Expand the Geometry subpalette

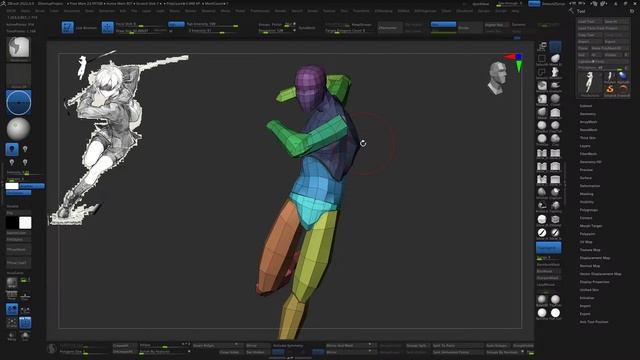pos(588,114)
